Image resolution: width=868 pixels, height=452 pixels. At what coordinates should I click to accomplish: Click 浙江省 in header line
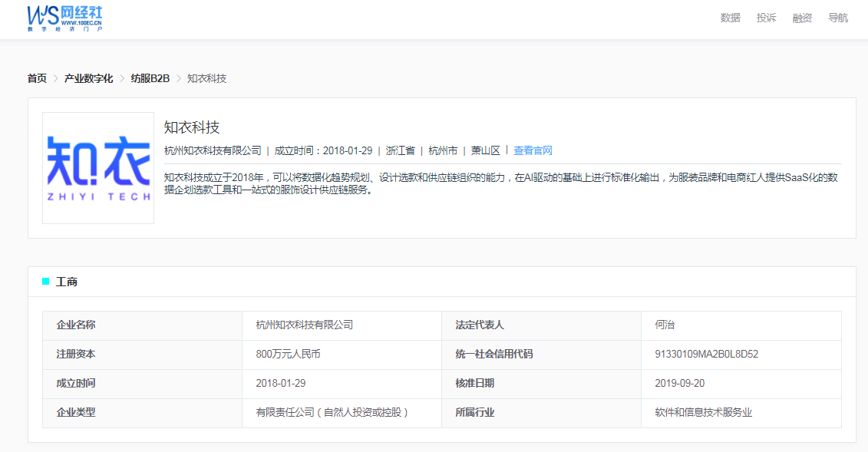(401, 150)
